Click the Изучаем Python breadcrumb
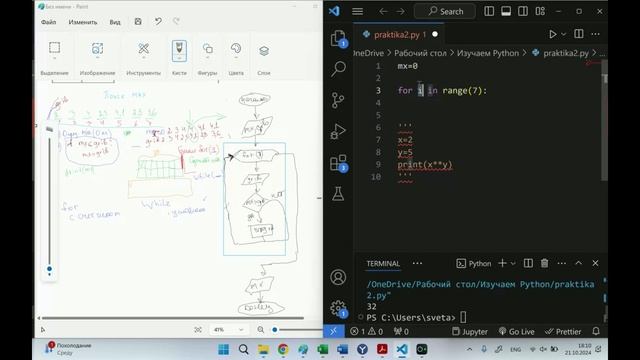The height and width of the screenshot is (360, 640). click(488, 53)
